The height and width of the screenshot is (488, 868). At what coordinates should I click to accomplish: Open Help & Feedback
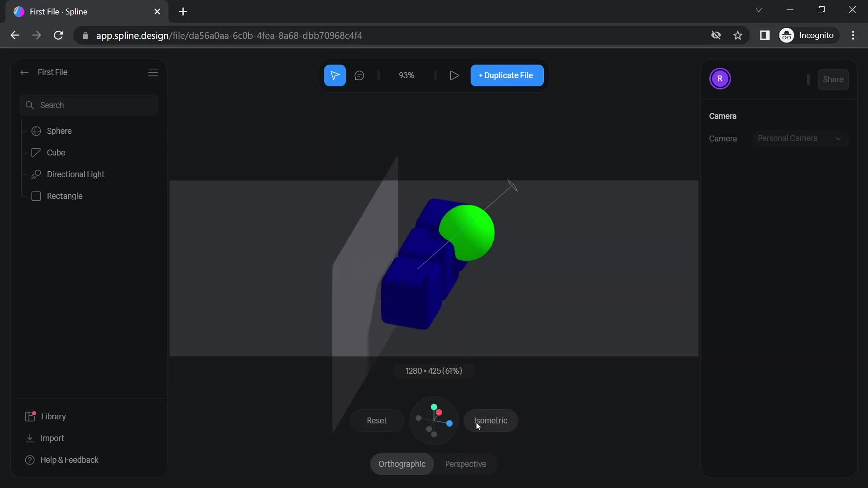pyautogui.click(x=62, y=460)
